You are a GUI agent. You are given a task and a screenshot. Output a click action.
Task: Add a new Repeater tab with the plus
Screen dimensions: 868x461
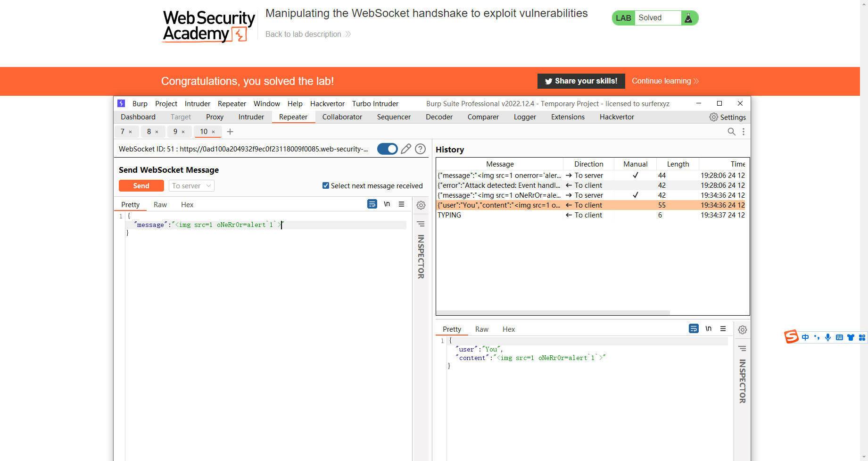pos(230,132)
